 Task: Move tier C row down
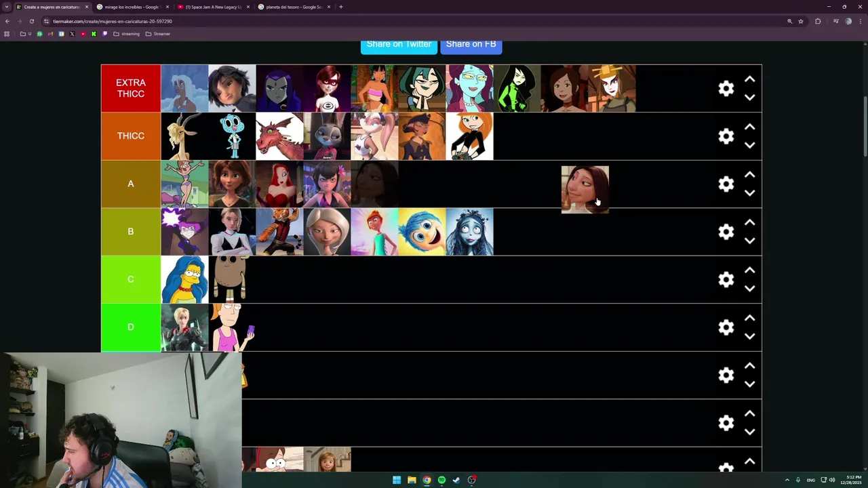coord(749,289)
